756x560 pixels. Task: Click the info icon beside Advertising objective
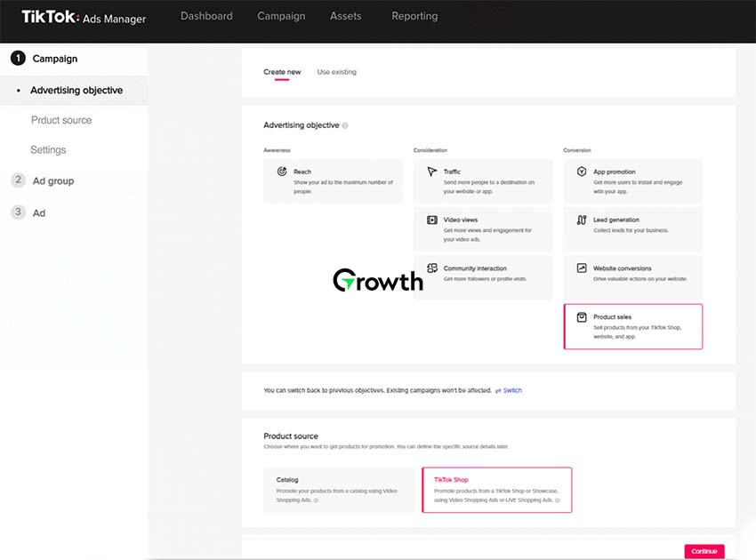point(345,125)
